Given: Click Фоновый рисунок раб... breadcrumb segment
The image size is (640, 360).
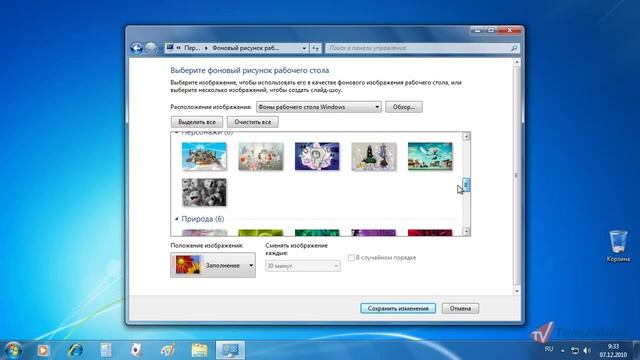Looking at the screenshot, I should [x=246, y=48].
